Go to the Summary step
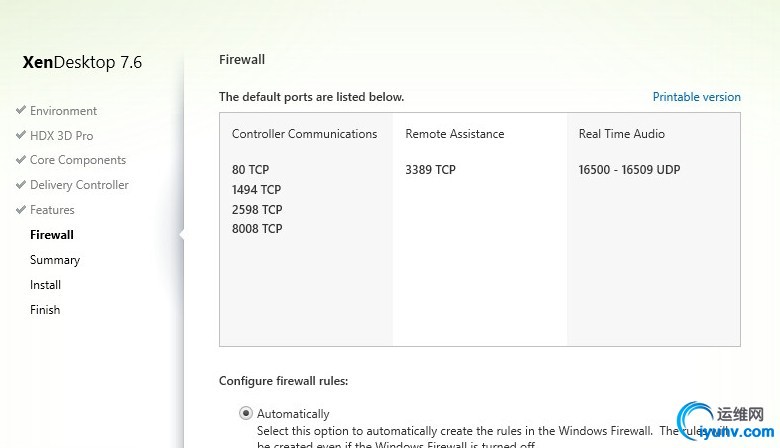Viewport: 780px width, 448px height. [x=55, y=260]
